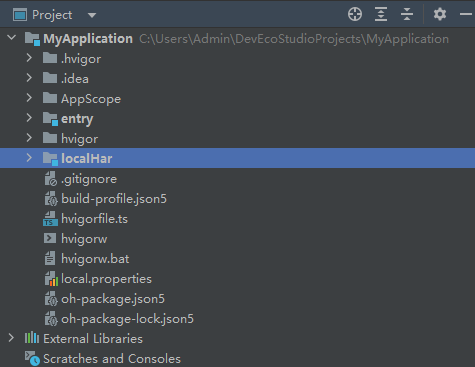The height and width of the screenshot is (367, 475).
Task: Click the hvigorw.bat file icon
Action: (50, 259)
